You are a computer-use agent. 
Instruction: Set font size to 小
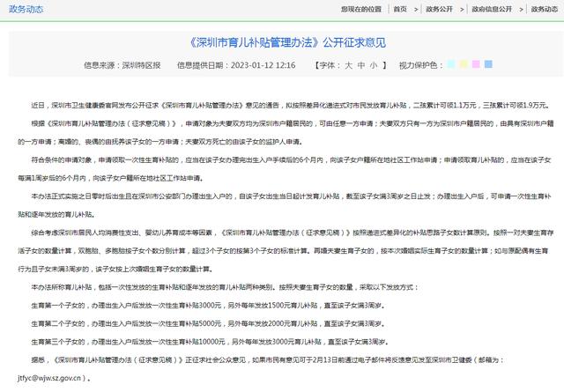tap(374, 65)
